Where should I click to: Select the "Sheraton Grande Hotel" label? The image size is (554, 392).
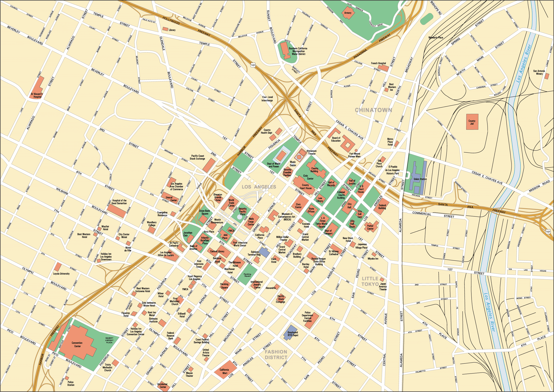[x=218, y=197]
